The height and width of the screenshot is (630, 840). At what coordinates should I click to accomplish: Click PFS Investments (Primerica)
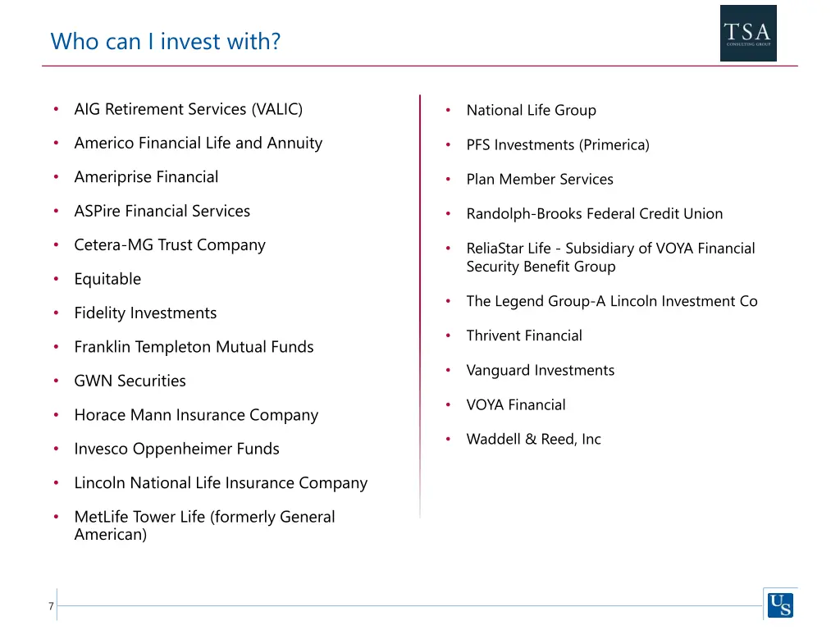(558, 145)
